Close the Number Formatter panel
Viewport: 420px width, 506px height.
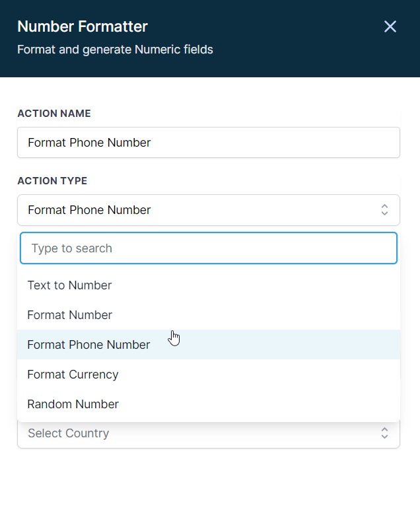[x=390, y=26]
